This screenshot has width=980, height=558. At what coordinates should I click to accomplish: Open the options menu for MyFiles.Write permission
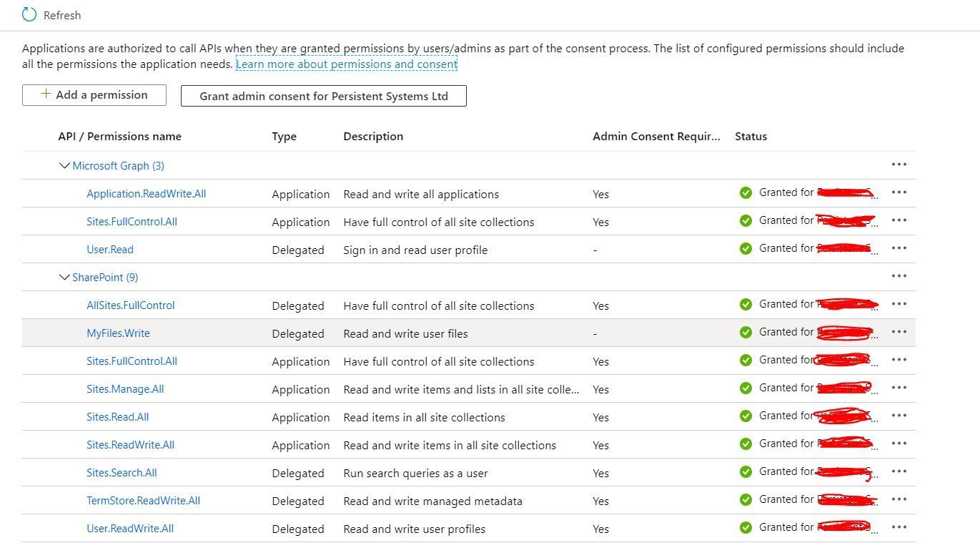coord(899,332)
